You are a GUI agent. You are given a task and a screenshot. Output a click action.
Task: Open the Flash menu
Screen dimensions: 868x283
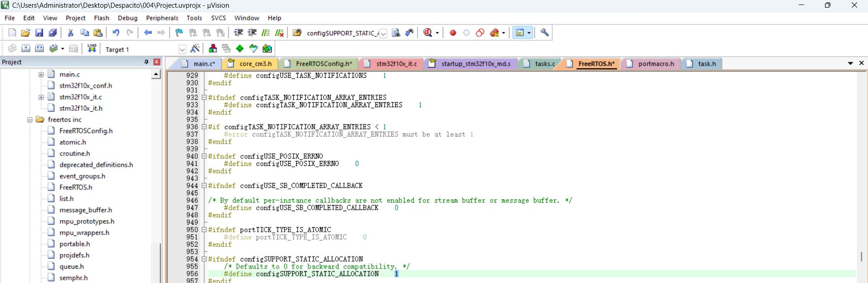[x=101, y=18]
